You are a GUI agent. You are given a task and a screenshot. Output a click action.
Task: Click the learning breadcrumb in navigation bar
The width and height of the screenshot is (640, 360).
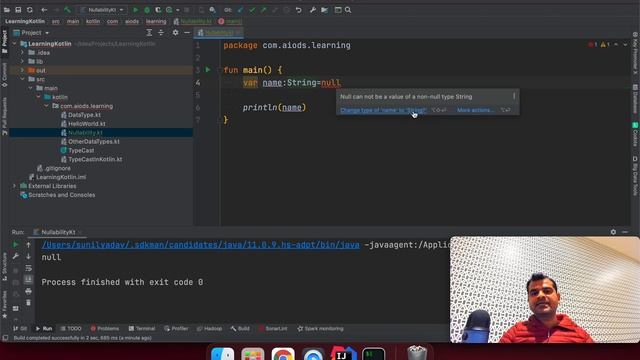[156, 21]
